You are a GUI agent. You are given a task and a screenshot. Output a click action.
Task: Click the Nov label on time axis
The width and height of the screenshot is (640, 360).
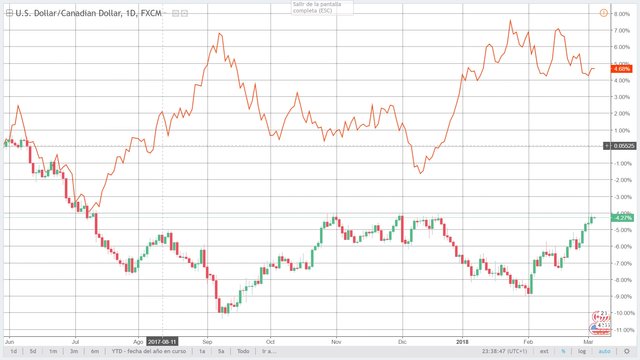pyautogui.click(x=336, y=342)
